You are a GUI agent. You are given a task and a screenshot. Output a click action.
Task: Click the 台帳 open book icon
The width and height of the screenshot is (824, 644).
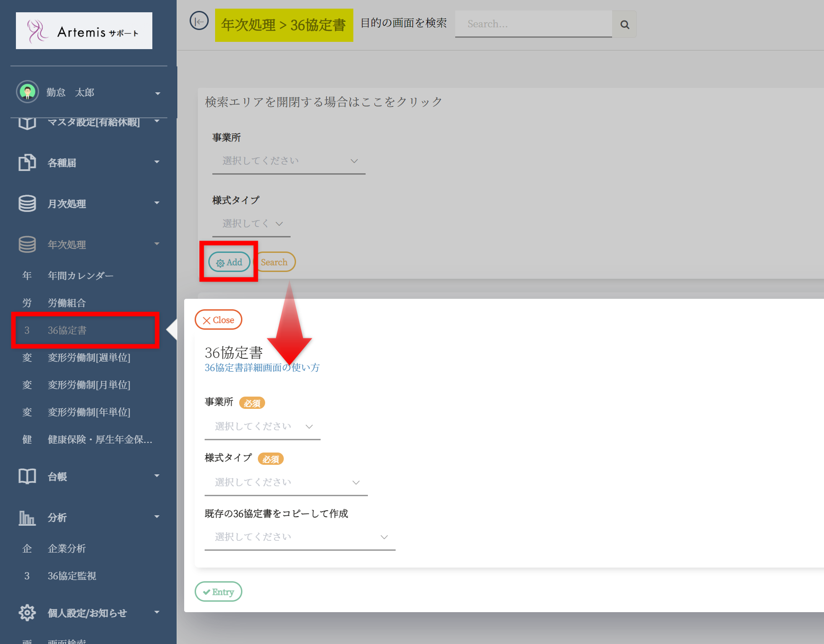pos(27,476)
